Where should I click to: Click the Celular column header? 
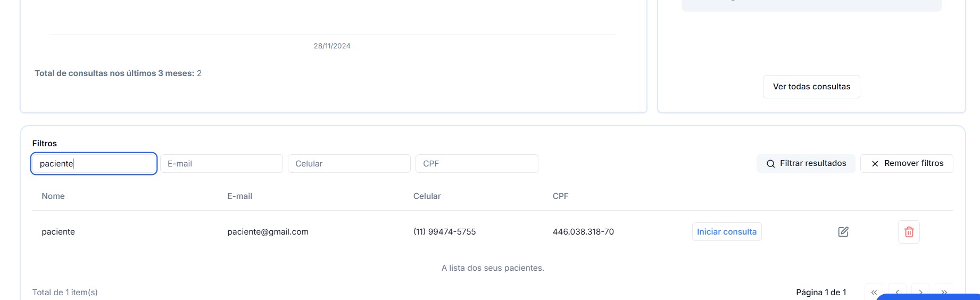coord(427,196)
